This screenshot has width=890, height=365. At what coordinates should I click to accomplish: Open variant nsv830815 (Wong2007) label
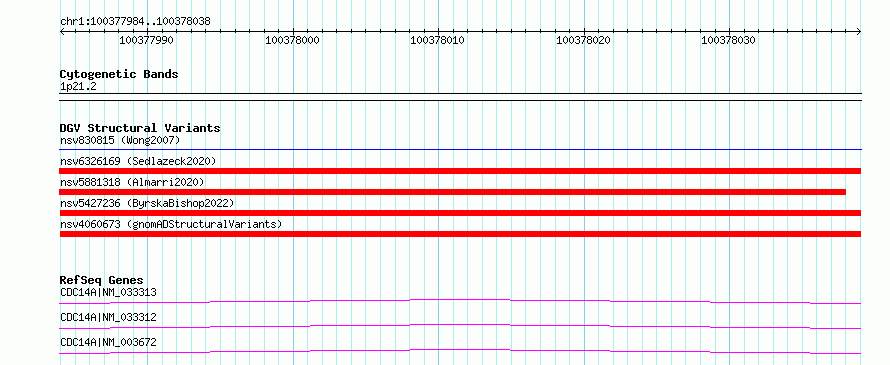pyautogui.click(x=120, y=140)
